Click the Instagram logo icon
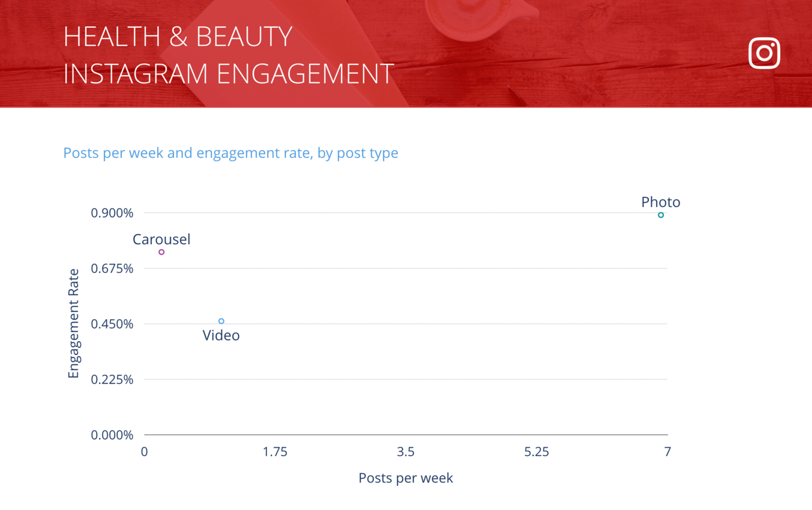The height and width of the screenshot is (510, 812). 764,53
